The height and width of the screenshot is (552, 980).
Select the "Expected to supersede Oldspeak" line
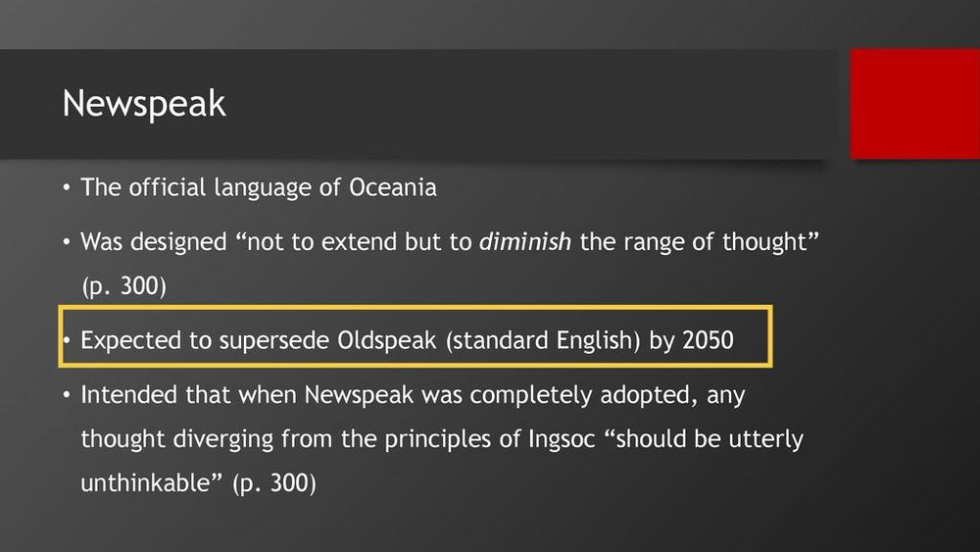click(x=407, y=340)
